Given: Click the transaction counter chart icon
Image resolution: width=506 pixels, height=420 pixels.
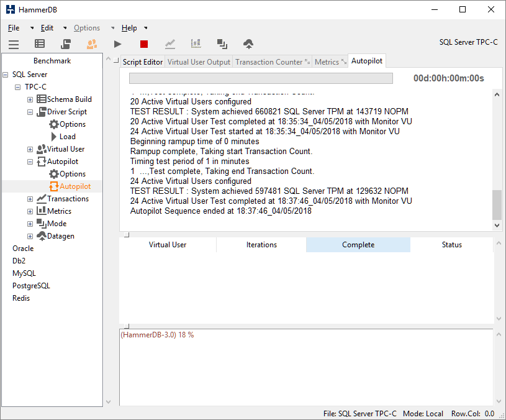Looking at the screenshot, I should tap(170, 43).
